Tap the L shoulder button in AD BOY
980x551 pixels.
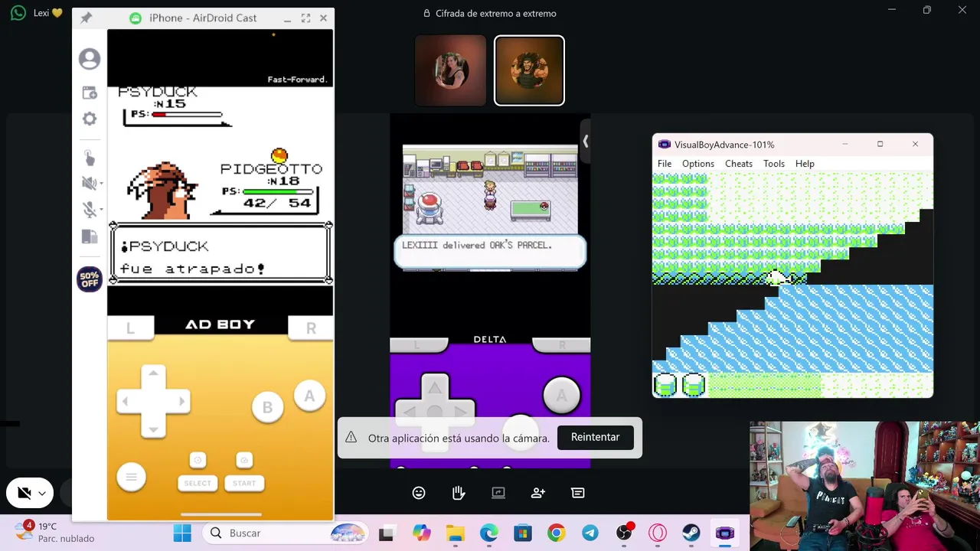click(130, 328)
